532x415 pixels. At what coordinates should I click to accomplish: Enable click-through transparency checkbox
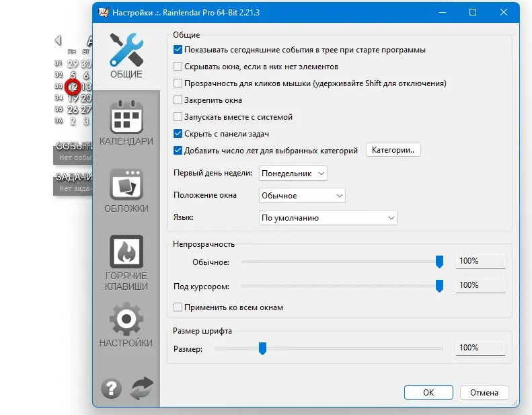click(x=178, y=83)
